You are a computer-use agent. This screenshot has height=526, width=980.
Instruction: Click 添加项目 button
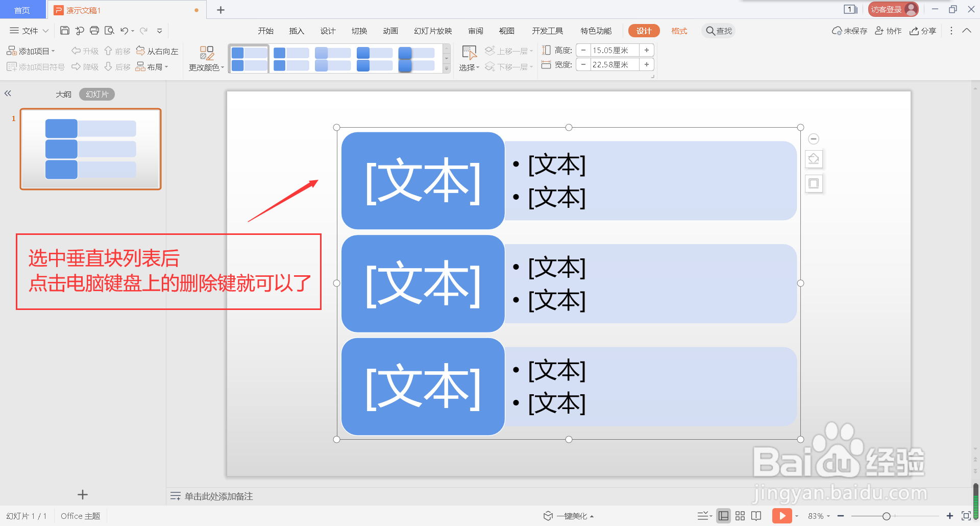tap(31, 51)
